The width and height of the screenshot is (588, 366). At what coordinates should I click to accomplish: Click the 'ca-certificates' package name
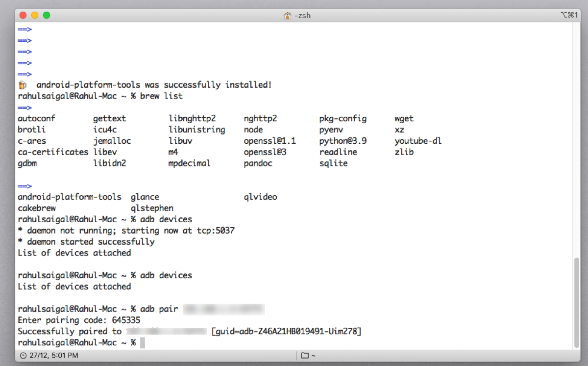pos(53,152)
